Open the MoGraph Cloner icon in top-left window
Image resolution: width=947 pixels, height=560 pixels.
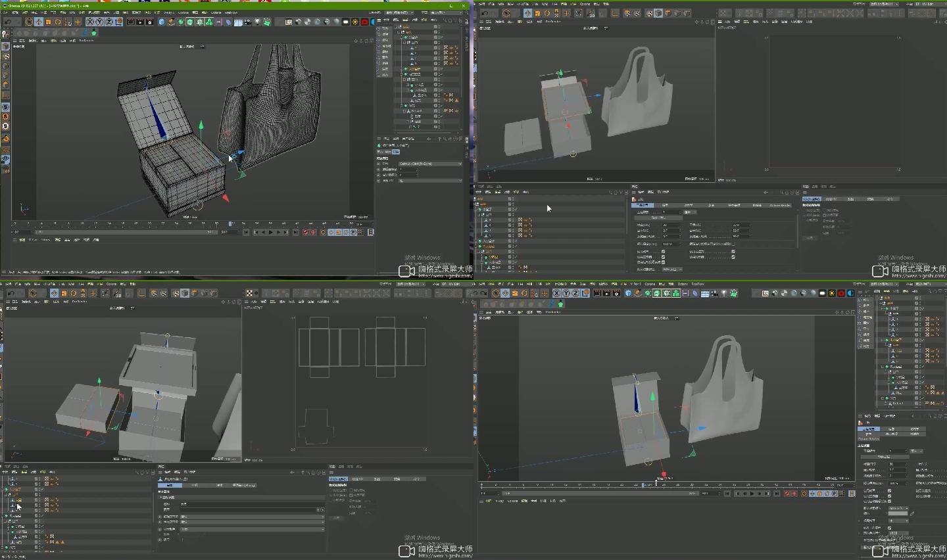point(209,22)
